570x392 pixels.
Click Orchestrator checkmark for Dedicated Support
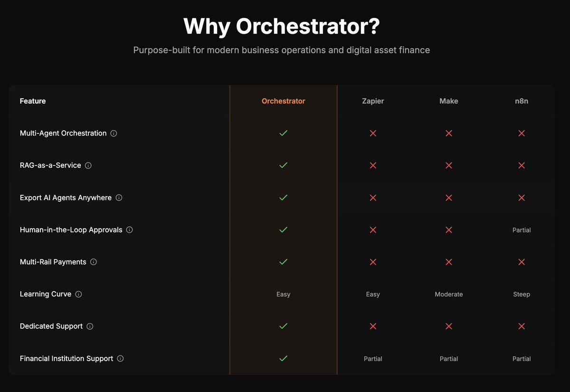pos(283,326)
